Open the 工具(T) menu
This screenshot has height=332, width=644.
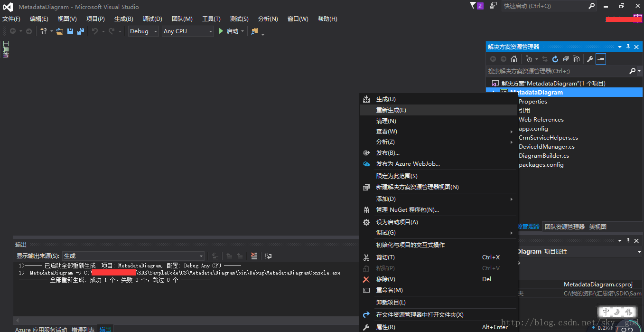(x=211, y=19)
